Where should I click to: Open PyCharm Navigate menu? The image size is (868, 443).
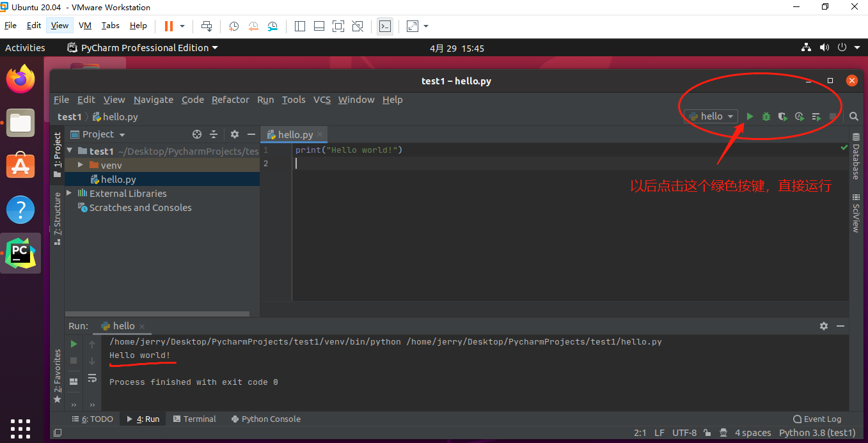(x=154, y=100)
